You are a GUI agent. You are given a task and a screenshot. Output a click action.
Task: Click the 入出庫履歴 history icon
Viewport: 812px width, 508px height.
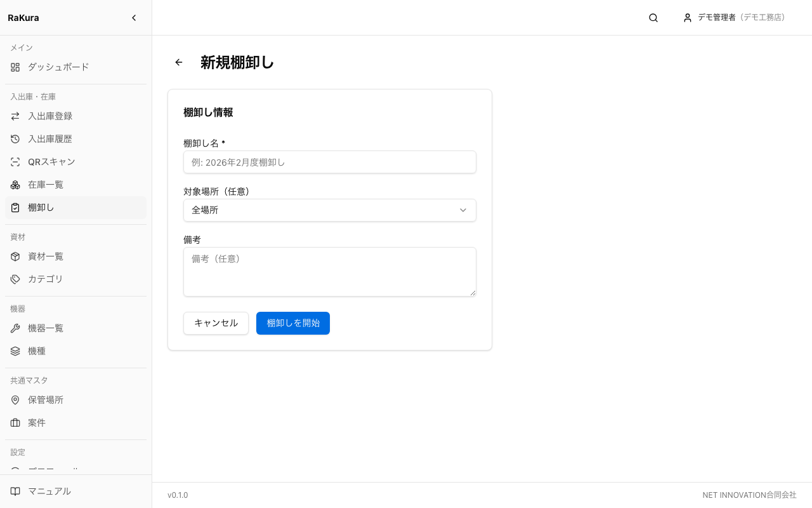pyautogui.click(x=15, y=139)
